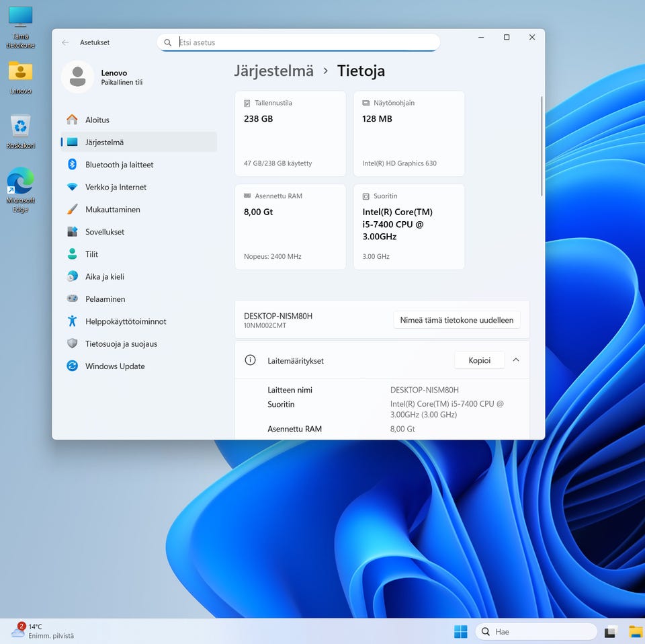
Task: Open the Asennettu RAM 8,00 Gt card
Action: (290, 227)
